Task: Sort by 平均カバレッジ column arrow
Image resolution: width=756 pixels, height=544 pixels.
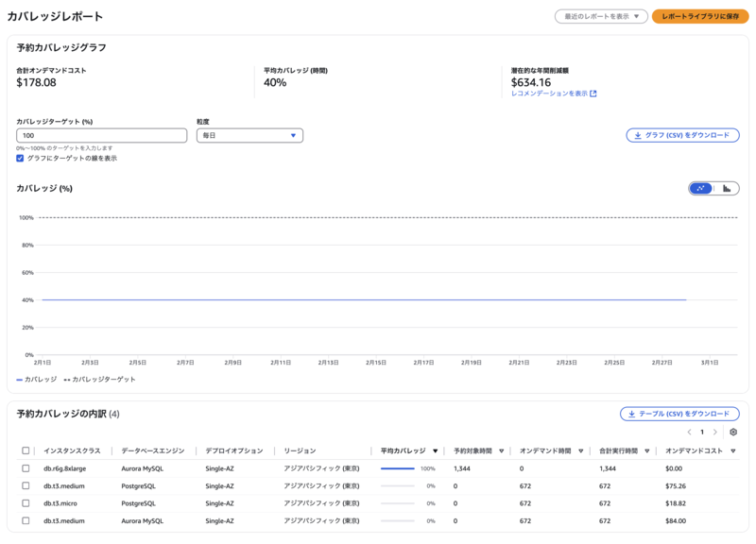Action: pos(435,451)
